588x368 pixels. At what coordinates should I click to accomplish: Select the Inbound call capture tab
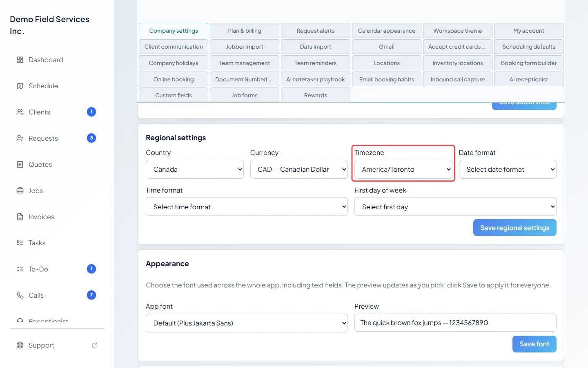coord(458,79)
